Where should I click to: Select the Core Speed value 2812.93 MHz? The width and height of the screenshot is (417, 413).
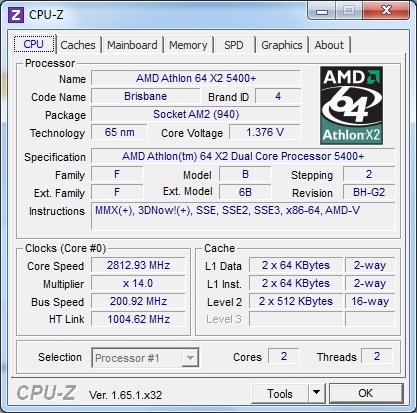(x=138, y=265)
